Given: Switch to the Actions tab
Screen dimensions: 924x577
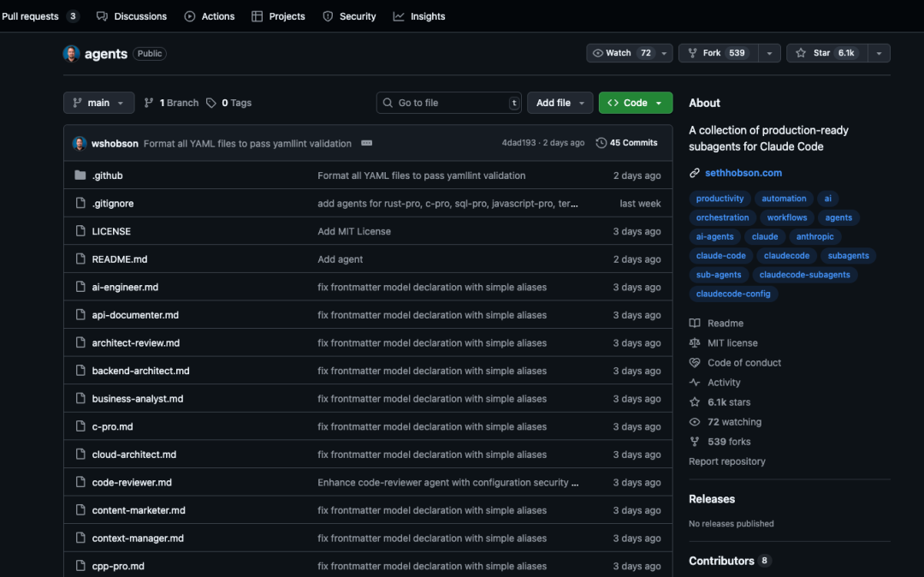Looking at the screenshot, I should 210,16.
